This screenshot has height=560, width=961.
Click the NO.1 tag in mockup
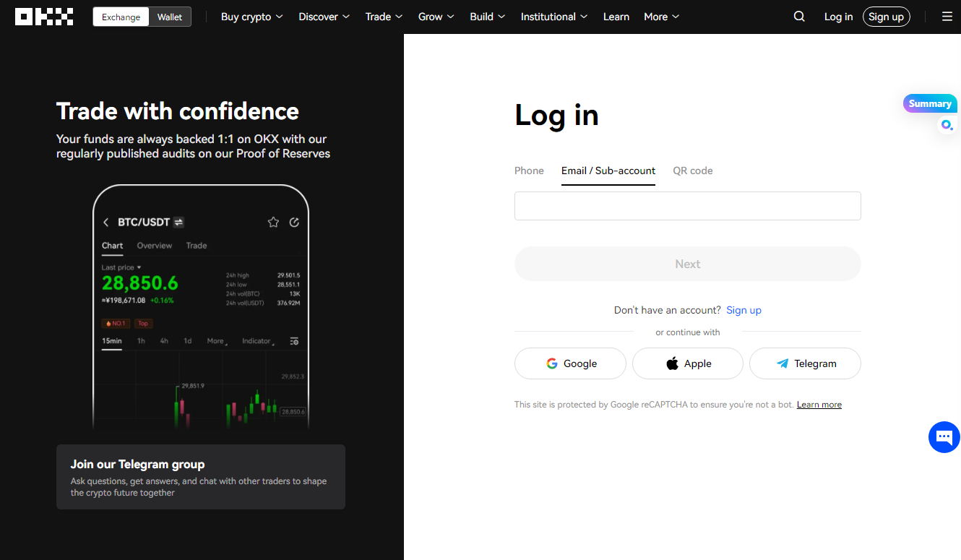point(116,323)
